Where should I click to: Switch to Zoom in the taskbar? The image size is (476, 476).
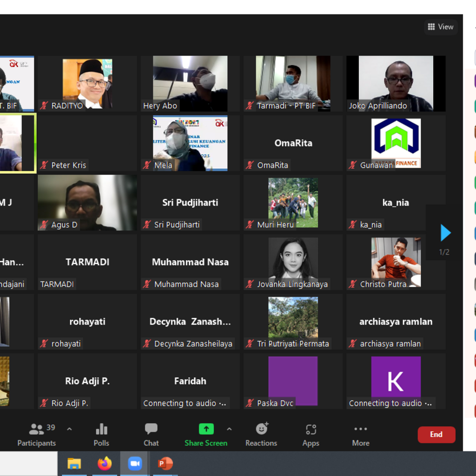135,463
